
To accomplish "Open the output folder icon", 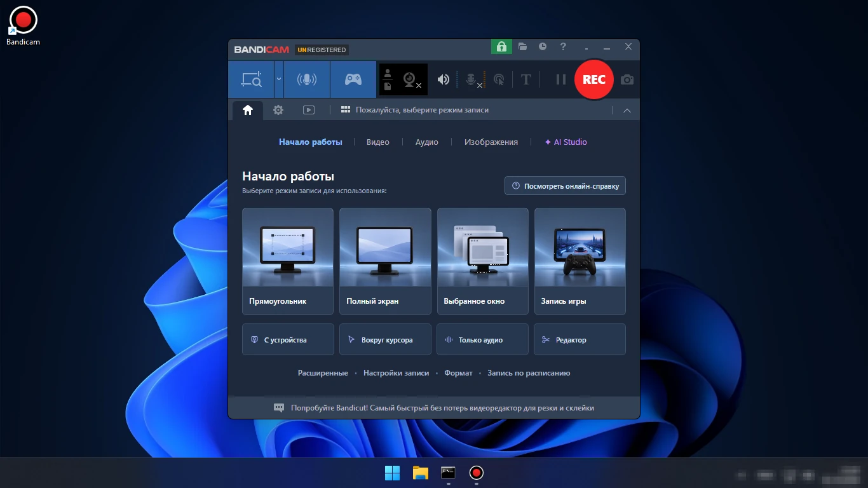I will point(522,46).
